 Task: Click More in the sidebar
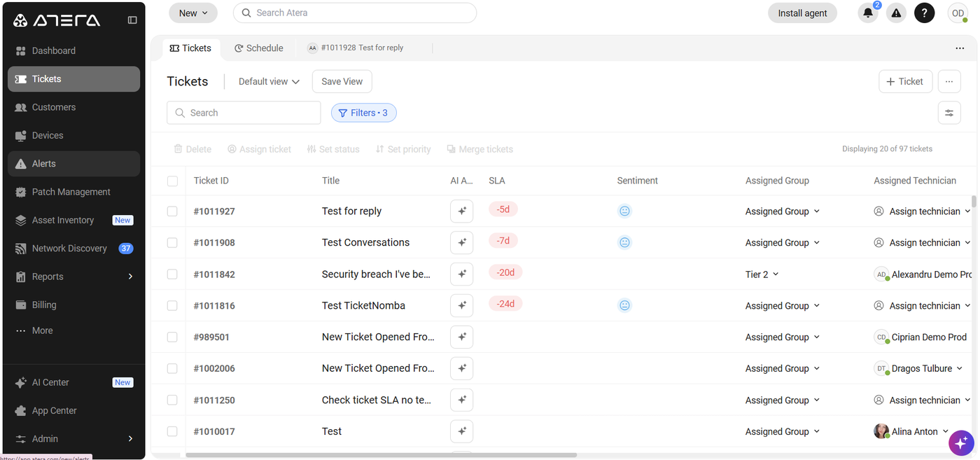73,330
